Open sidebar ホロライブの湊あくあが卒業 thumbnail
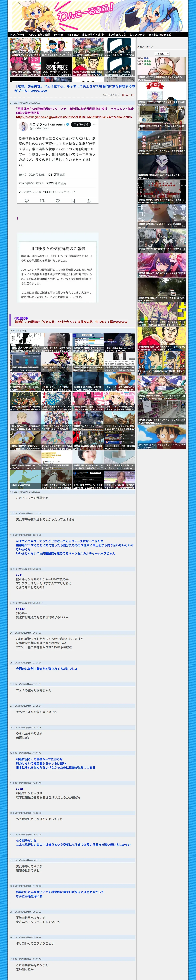 (162, 94)
